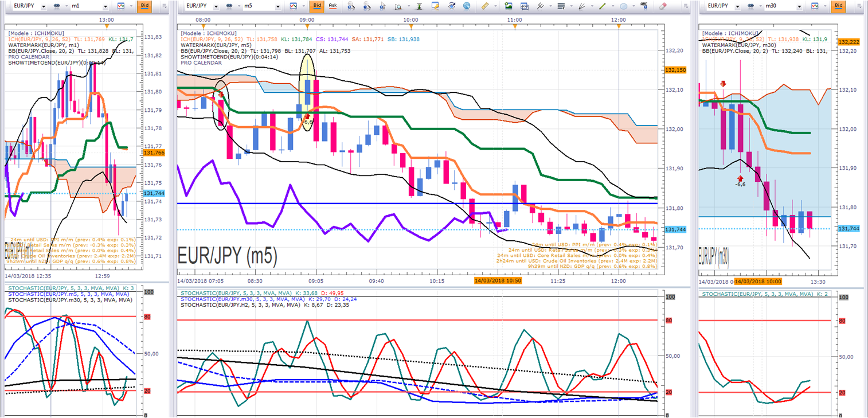Screen dimensions: 868x418
Task: Select the green trend line tool
Action: [x=602, y=6]
